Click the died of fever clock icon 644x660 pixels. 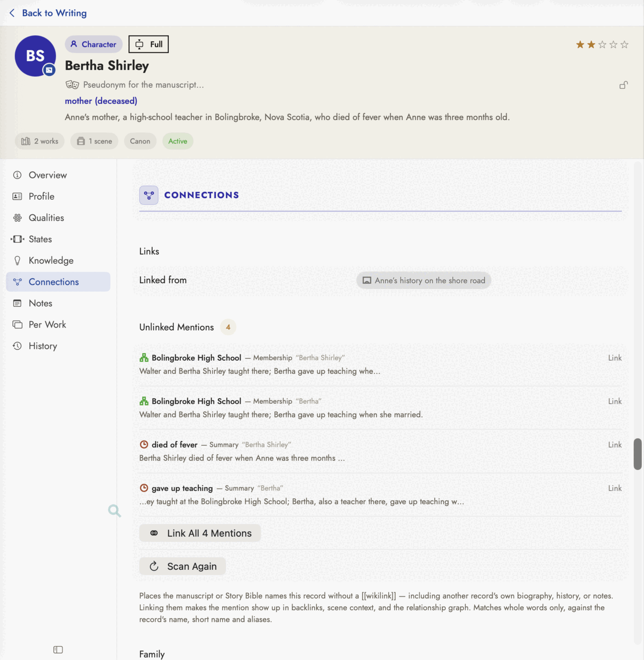click(144, 444)
